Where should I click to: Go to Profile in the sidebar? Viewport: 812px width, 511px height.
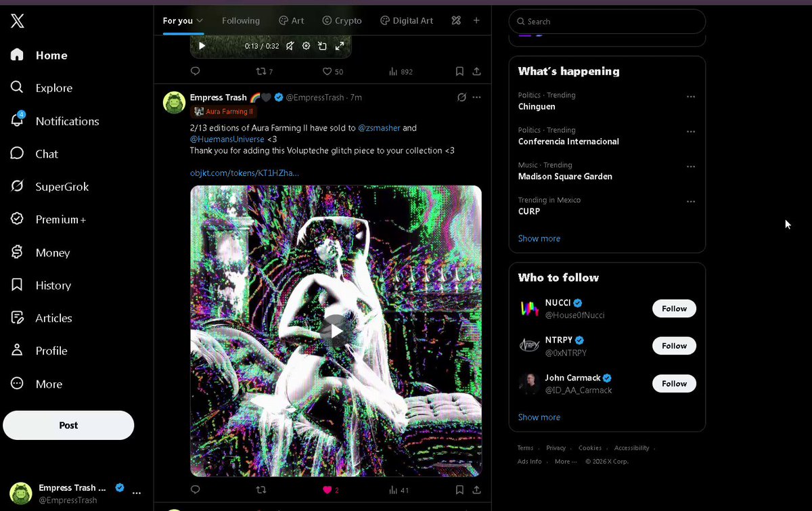click(x=39, y=351)
